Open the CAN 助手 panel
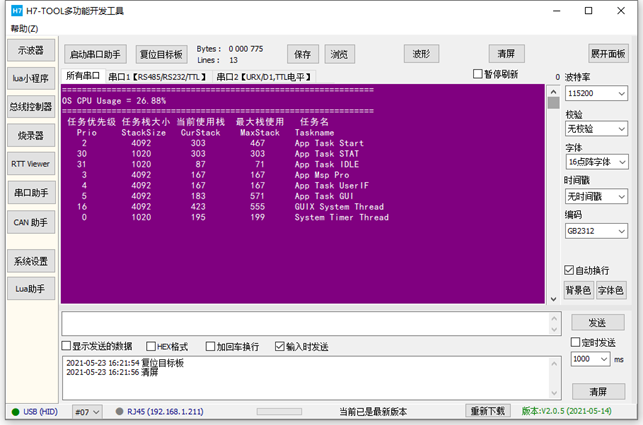 pyautogui.click(x=31, y=222)
